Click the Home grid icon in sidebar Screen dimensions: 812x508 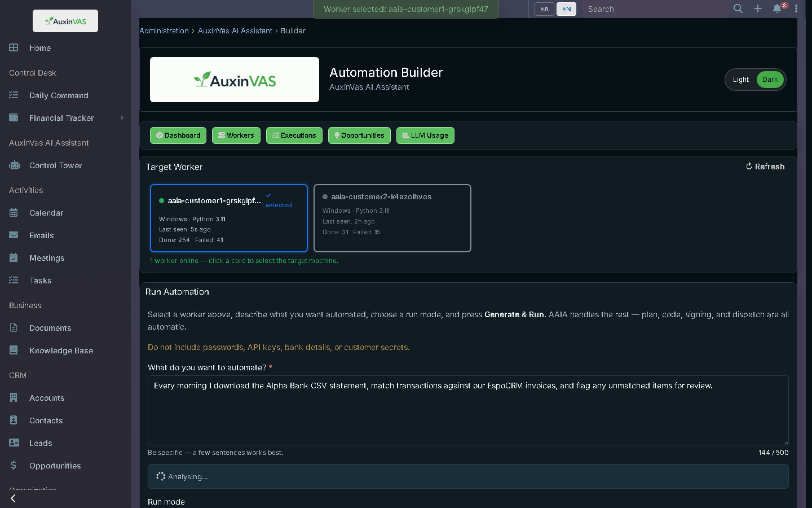[x=14, y=48]
